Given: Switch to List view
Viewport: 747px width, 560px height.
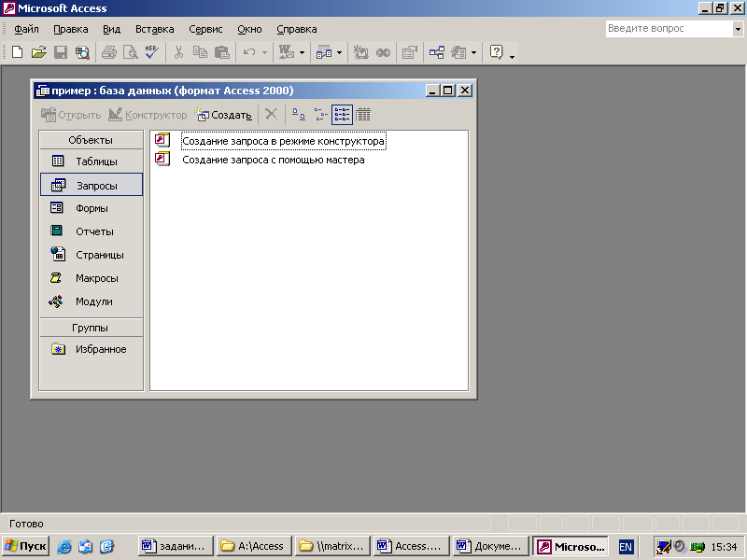Looking at the screenshot, I should tap(342, 114).
